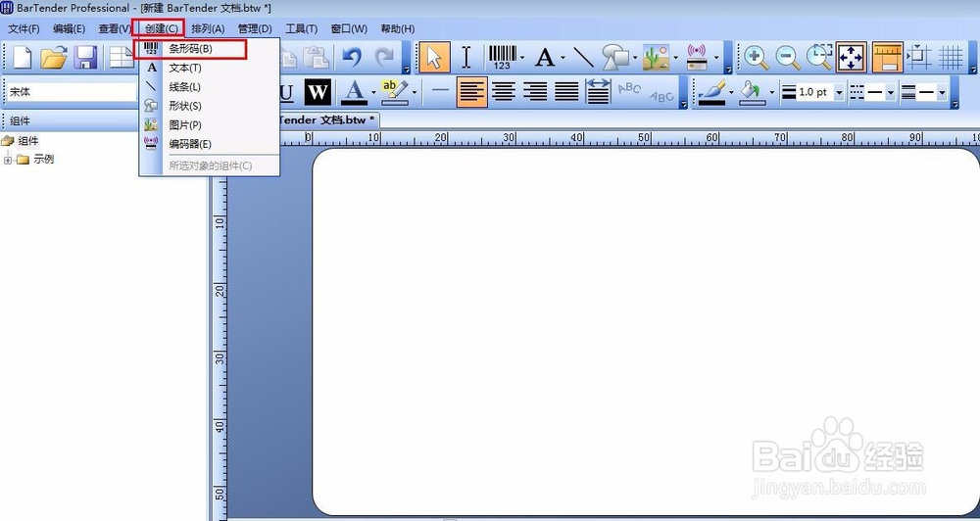Open the font color dropdown arrow

(373, 92)
